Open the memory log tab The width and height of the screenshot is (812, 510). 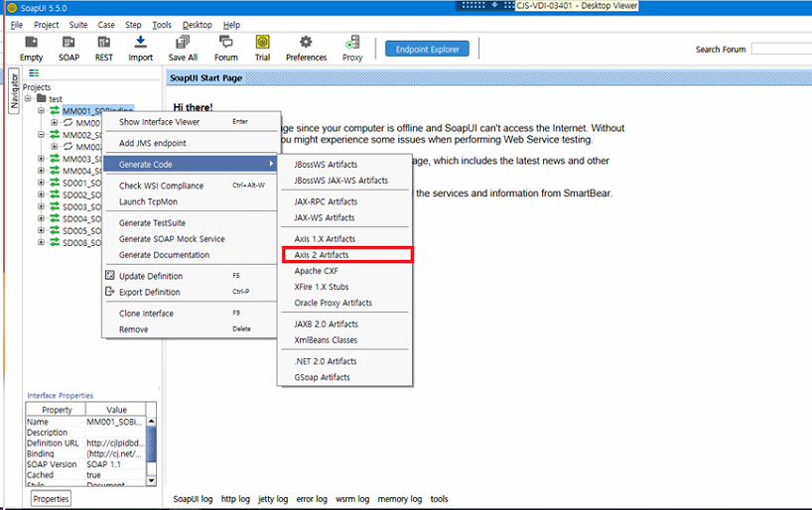[x=400, y=499]
